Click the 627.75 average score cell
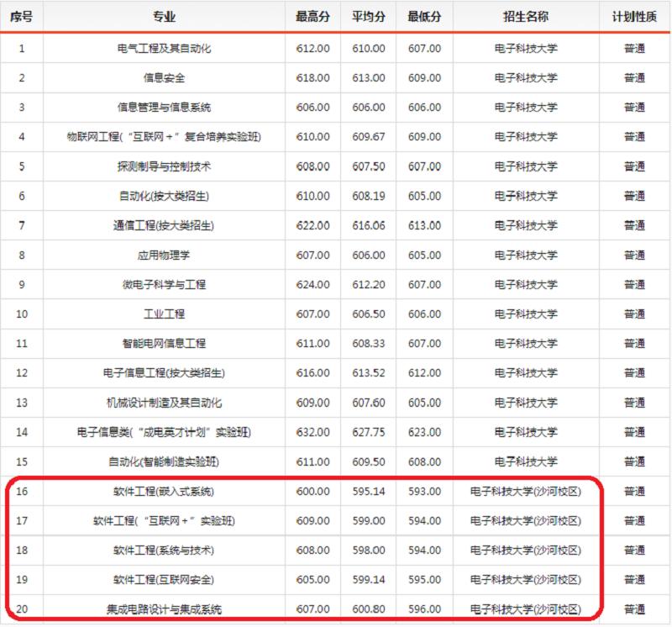The width and height of the screenshot is (672, 627). click(x=369, y=432)
